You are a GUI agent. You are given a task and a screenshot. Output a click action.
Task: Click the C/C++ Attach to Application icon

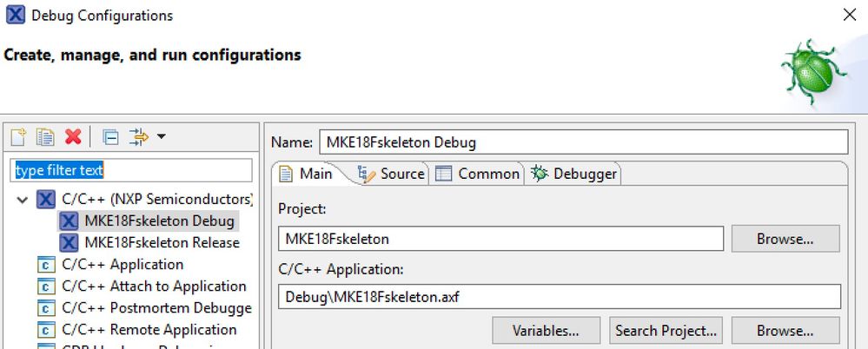[46, 286]
